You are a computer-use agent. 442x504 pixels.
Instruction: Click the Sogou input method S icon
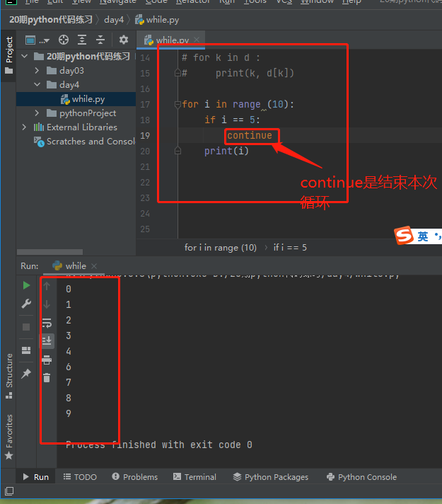click(404, 235)
